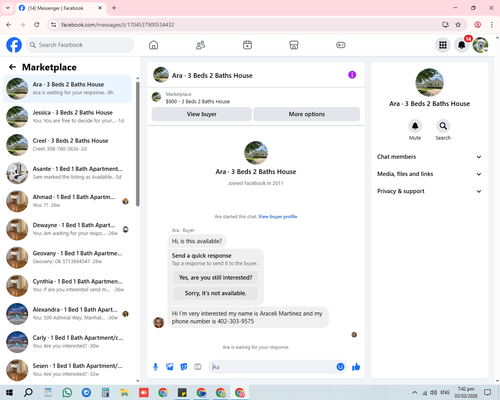Open Asante - 1 Bed 1 Bath Apartment chat

click(x=68, y=173)
